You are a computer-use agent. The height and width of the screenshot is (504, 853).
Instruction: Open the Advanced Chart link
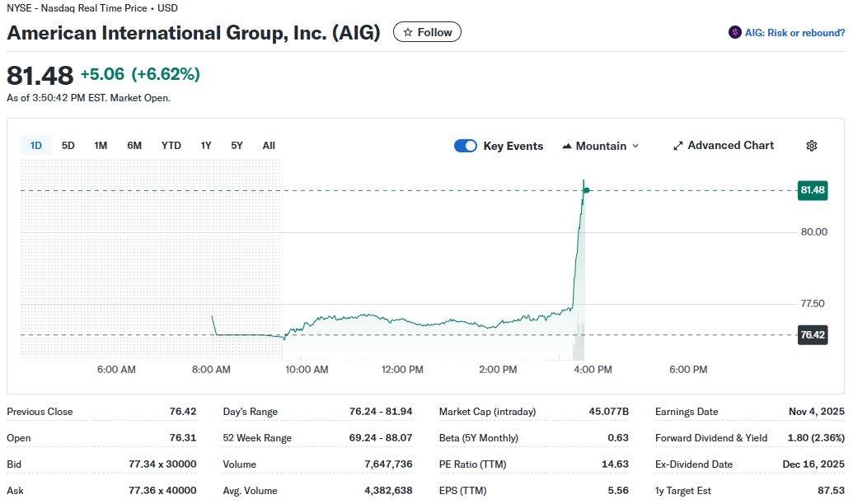[x=724, y=146]
